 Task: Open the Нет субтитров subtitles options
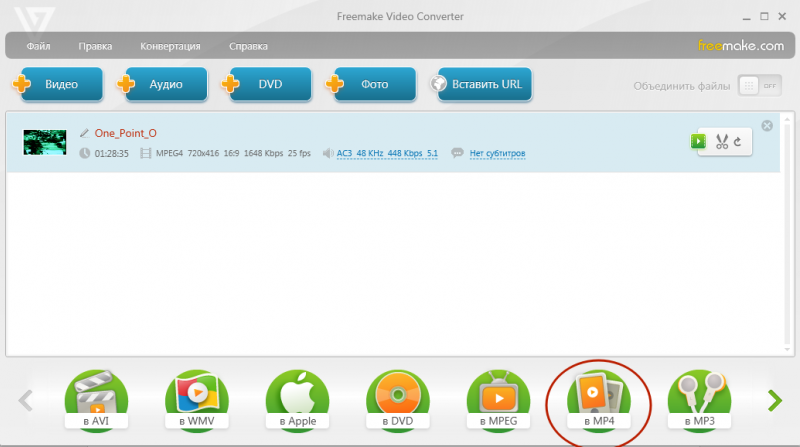pos(497,153)
